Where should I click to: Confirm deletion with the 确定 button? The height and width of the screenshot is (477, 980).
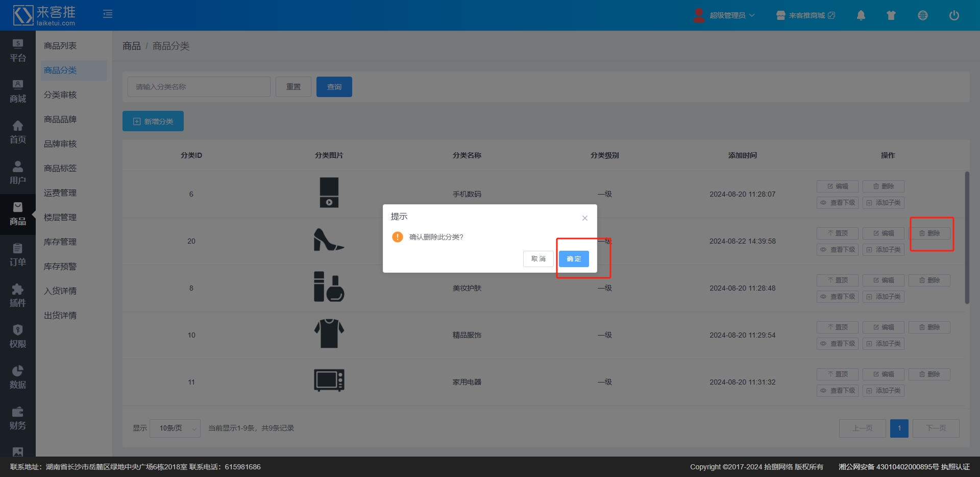pyautogui.click(x=573, y=259)
